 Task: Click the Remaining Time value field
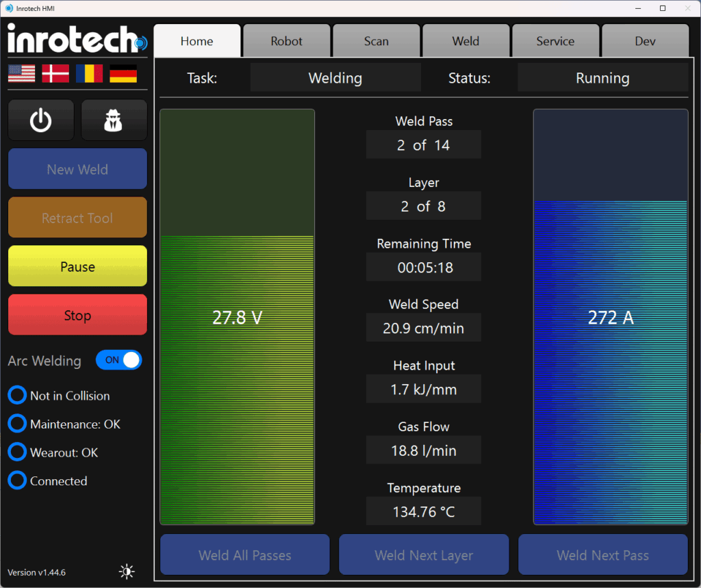(424, 268)
